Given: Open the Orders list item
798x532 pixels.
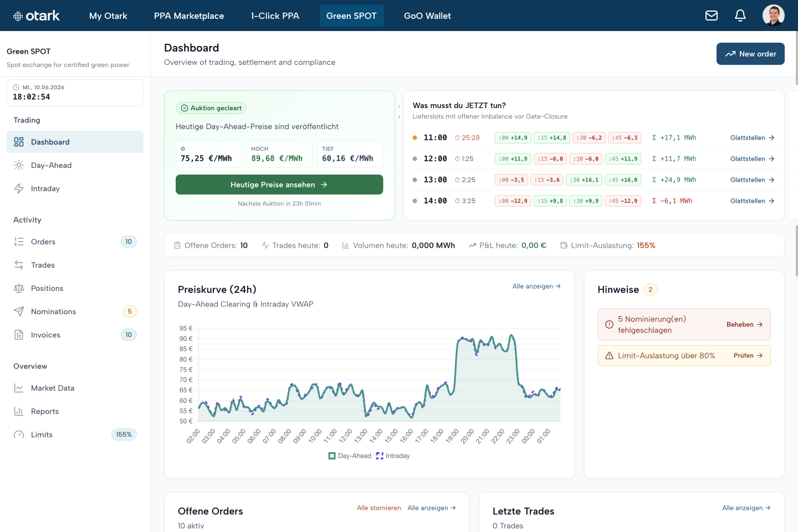Looking at the screenshot, I should coord(75,242).
